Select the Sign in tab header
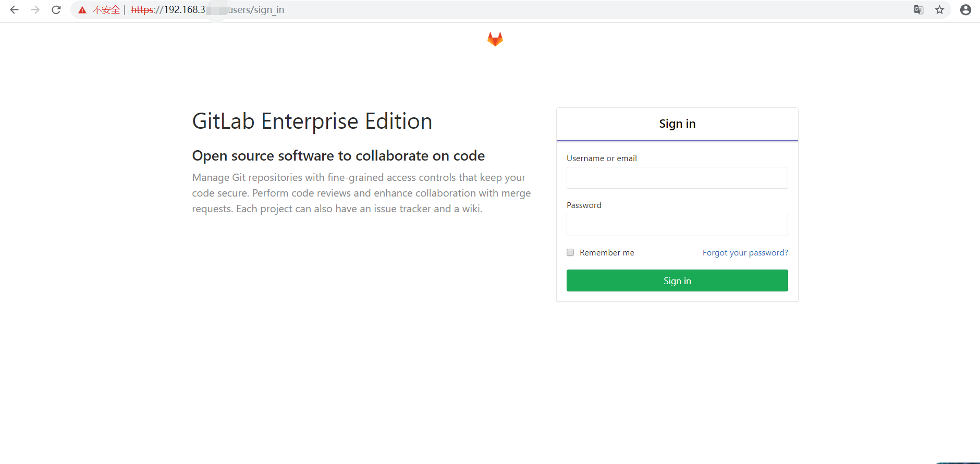The height and width of the screenshot is (464, 980). click(x=677, y=124)
